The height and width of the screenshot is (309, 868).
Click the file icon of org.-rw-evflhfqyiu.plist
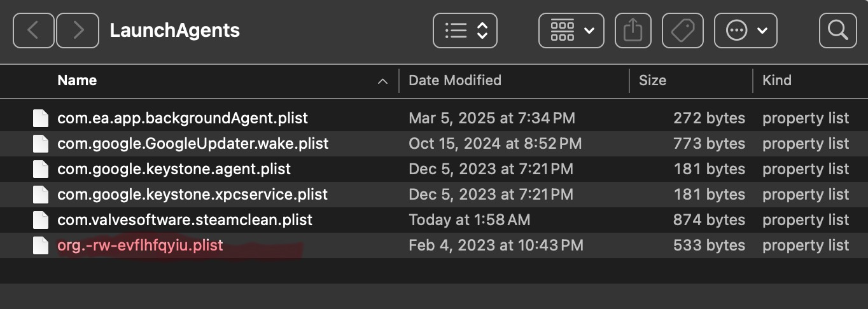tap(41, 245)
